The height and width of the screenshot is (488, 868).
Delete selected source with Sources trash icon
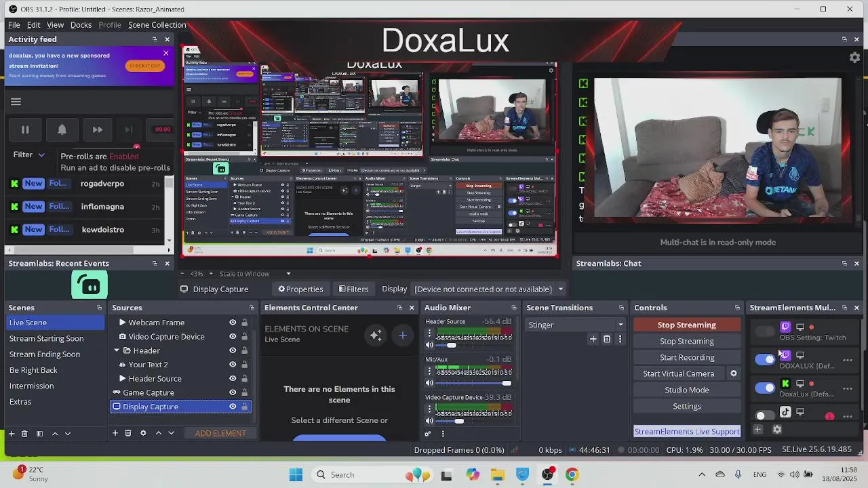click(x=127, y=433)
